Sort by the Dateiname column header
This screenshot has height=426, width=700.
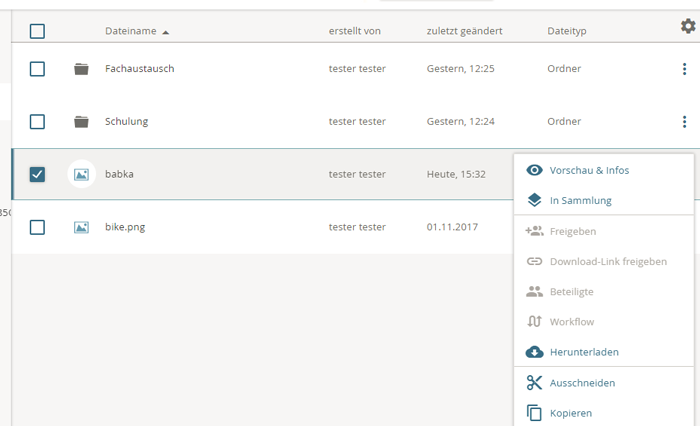tap(131, 31)
